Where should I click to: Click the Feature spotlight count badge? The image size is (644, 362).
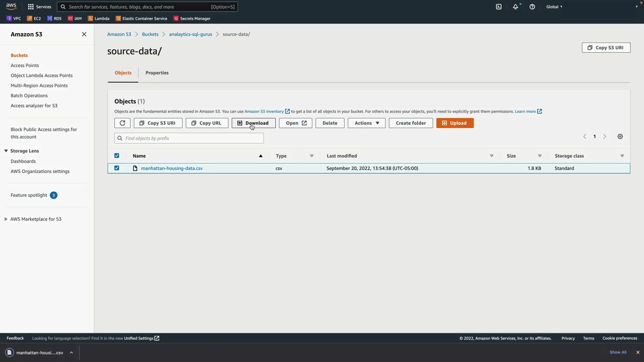pyautogui.click(x=53, y=195)
